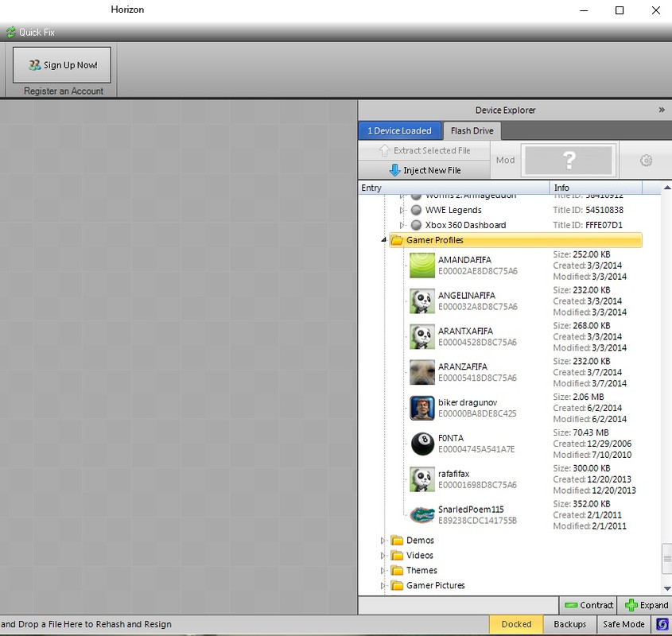
Task: Select the AMANDAFIFA profile name
Action: [x=464, y=260]
